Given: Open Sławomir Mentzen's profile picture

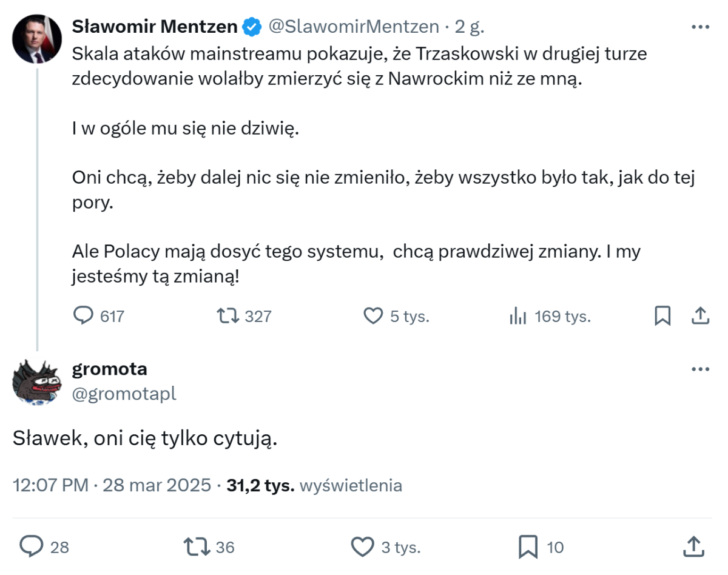Looking at the screenshot, I should 37,39.
